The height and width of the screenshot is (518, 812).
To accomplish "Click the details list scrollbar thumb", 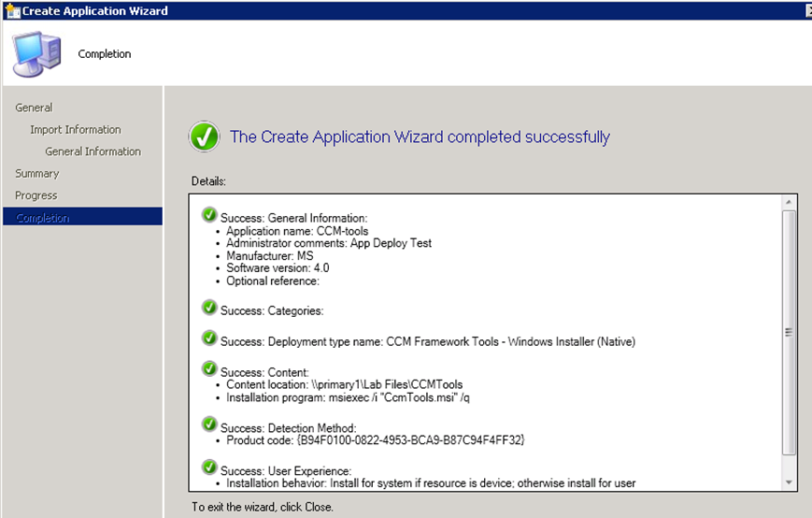I will pos(789,333).
